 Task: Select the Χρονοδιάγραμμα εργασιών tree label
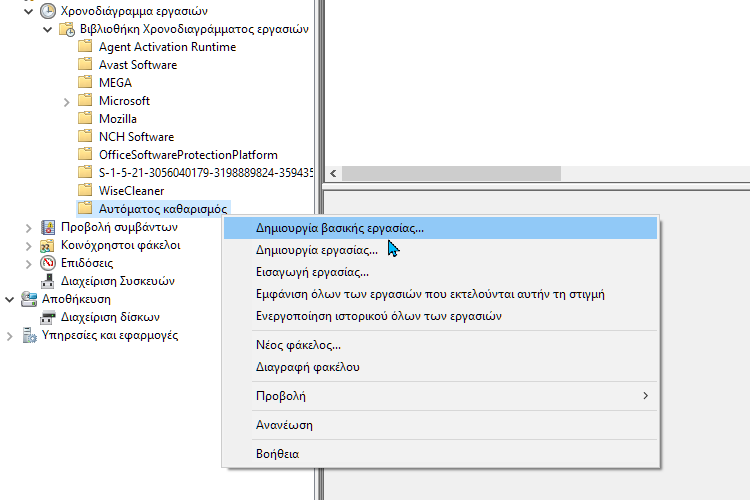(x=134, y=11)
